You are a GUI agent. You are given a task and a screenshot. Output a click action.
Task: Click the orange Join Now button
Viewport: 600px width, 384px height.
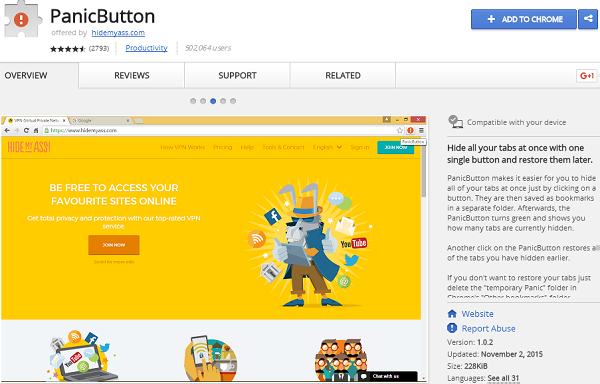click(114, 245)
